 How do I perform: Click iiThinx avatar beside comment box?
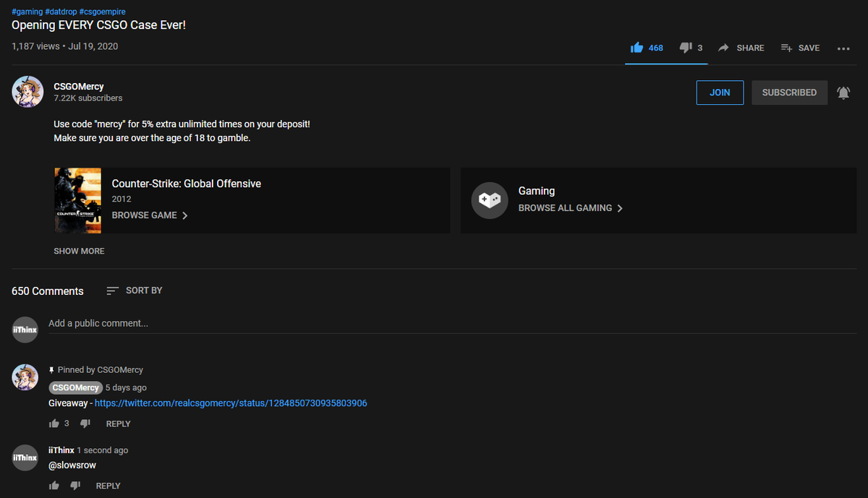click(25, 330)
